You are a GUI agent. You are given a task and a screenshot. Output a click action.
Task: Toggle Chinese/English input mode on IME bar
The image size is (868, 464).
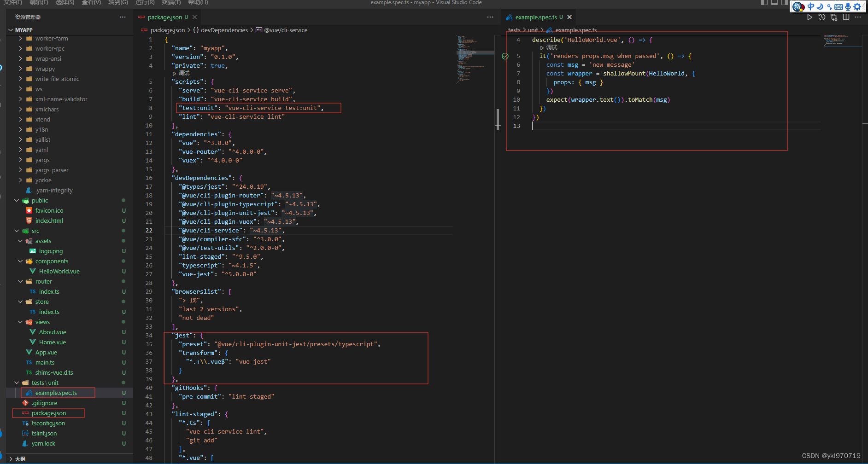pyautogui.click(x=811, y=6)
